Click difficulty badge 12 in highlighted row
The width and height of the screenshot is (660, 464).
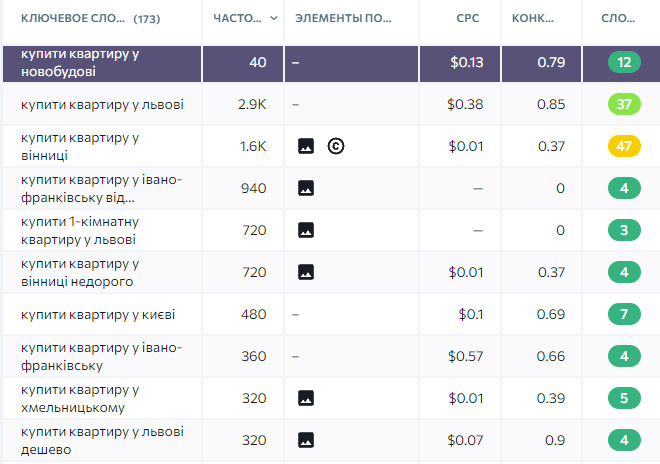(623, 62)
